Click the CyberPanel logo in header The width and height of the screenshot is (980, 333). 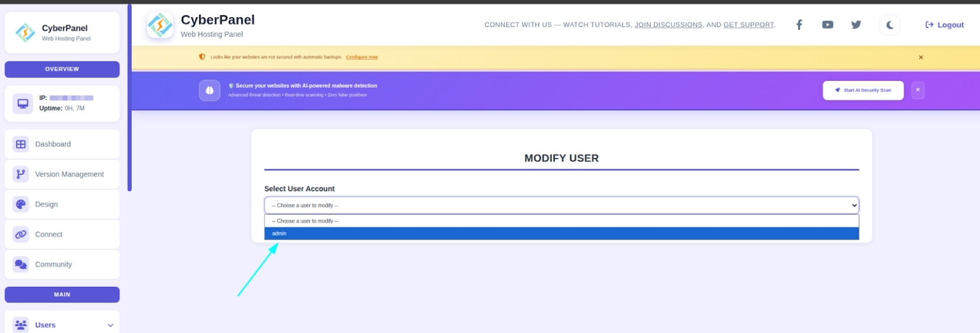160,25
